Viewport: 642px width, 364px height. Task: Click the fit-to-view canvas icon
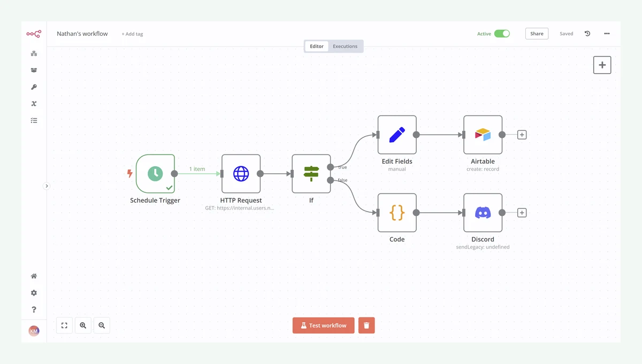tap(64, 326)
